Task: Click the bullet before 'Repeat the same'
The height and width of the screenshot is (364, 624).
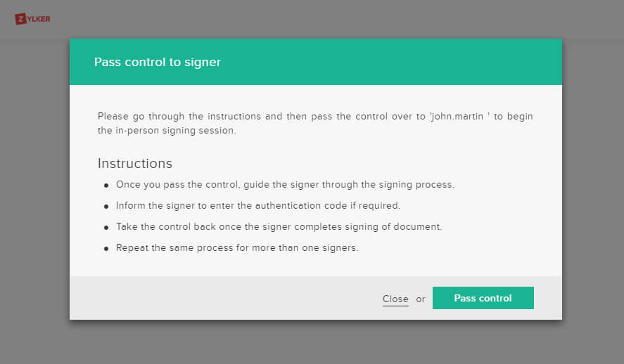Action: point(106,249)
